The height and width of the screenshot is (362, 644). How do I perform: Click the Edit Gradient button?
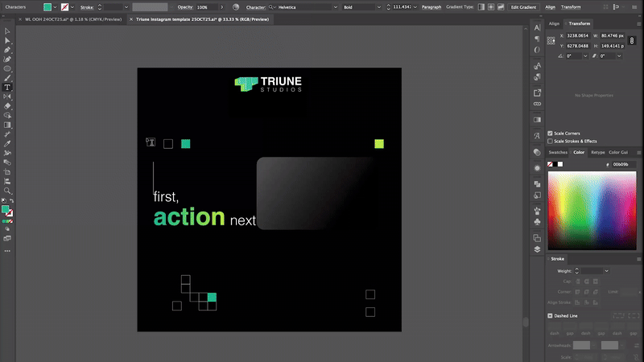click(x=523, y=7)
